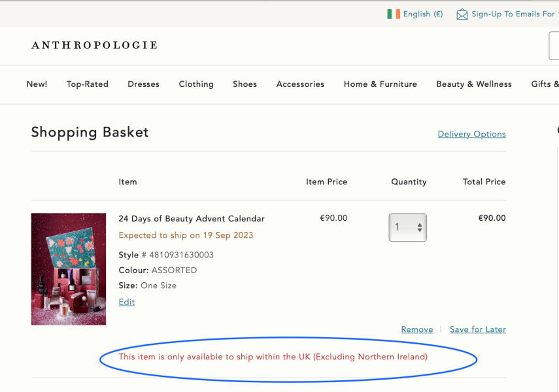Browse Home & Furniture products
This screenshot has height=392, width=559.
click(380, 84)
